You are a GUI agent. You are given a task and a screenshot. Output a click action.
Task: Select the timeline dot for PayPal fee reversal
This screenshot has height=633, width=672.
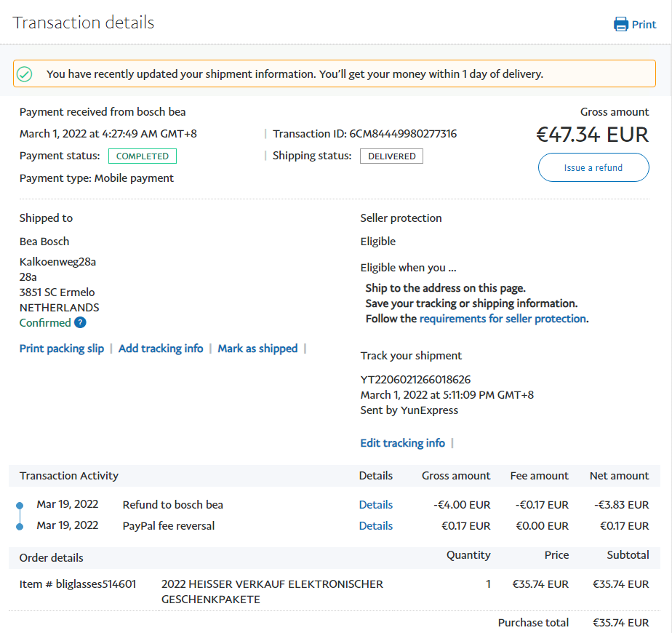coord(19,526)
